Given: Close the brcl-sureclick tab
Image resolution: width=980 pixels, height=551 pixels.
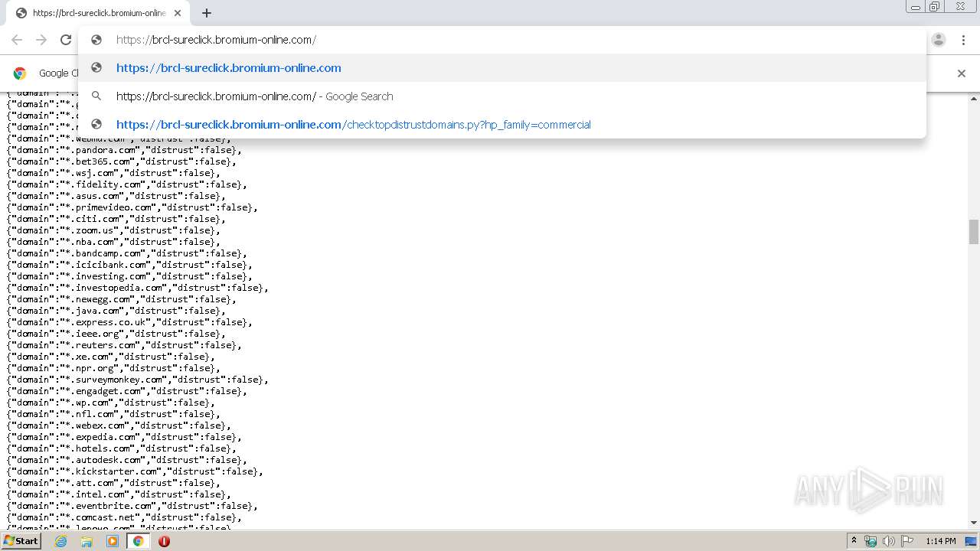Looking at the screenshot, I should click(x=178, y=13).
